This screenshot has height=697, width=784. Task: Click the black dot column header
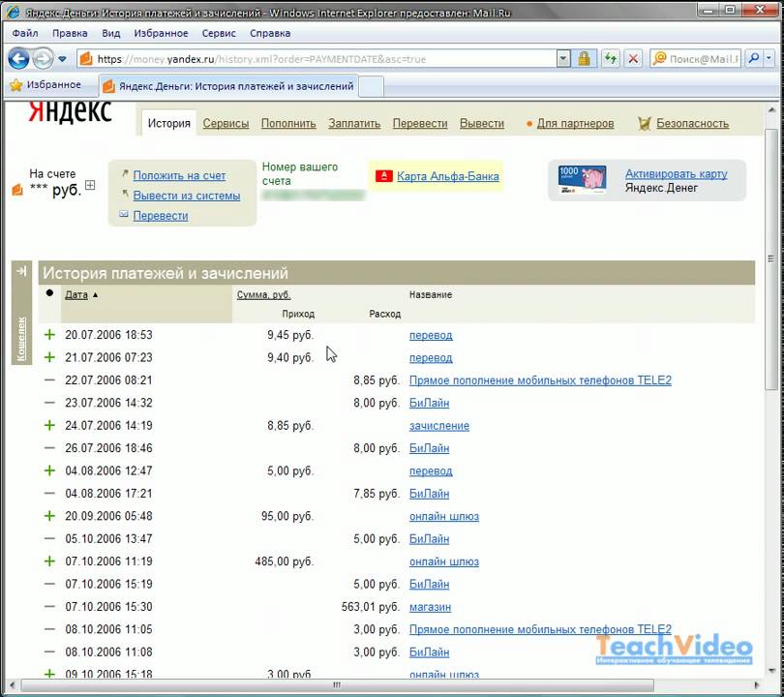(49, 293)
